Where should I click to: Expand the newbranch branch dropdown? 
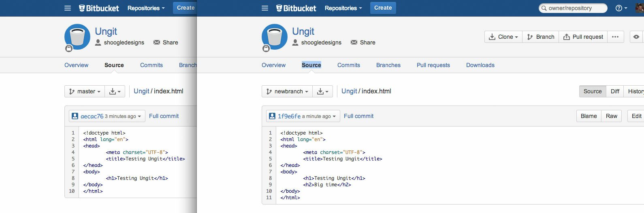[288, 91]
